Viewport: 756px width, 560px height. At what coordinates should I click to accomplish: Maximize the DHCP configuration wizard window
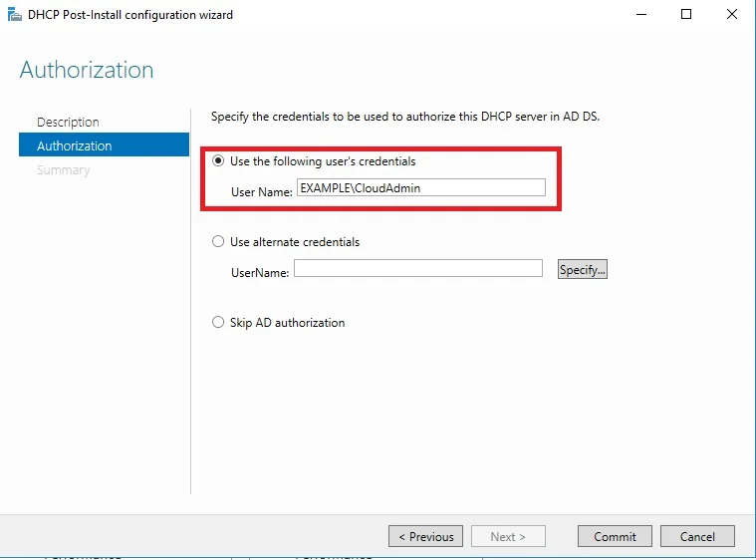(x=686, y=15)
